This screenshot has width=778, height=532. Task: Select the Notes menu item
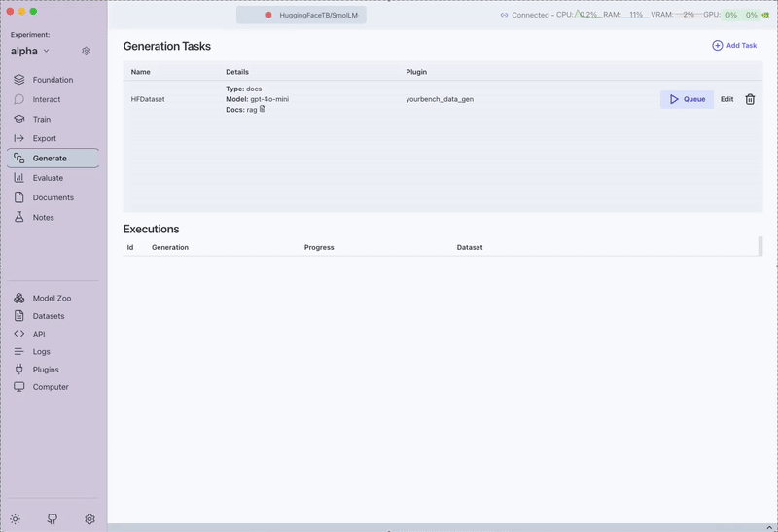pyautogui.click(x=43, y=217)
